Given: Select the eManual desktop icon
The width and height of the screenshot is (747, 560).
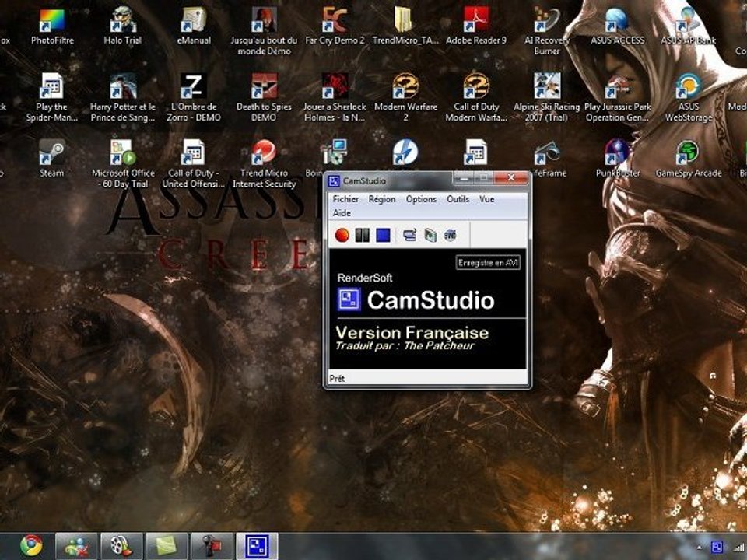Looking at the screenshot, I should tap(194, 26).
